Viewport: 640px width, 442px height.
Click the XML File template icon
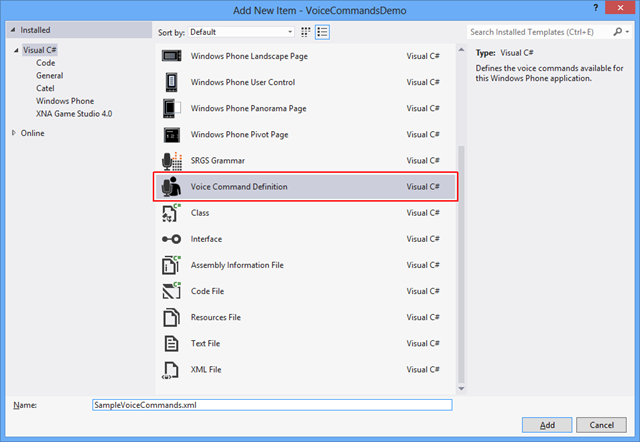point(170,369)
